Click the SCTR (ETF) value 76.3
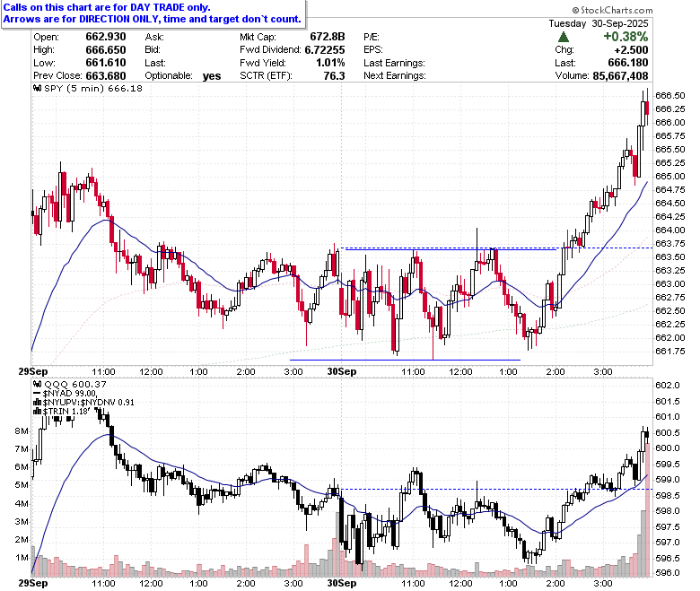This screenshot has height=591, width=700. [335, 76]
